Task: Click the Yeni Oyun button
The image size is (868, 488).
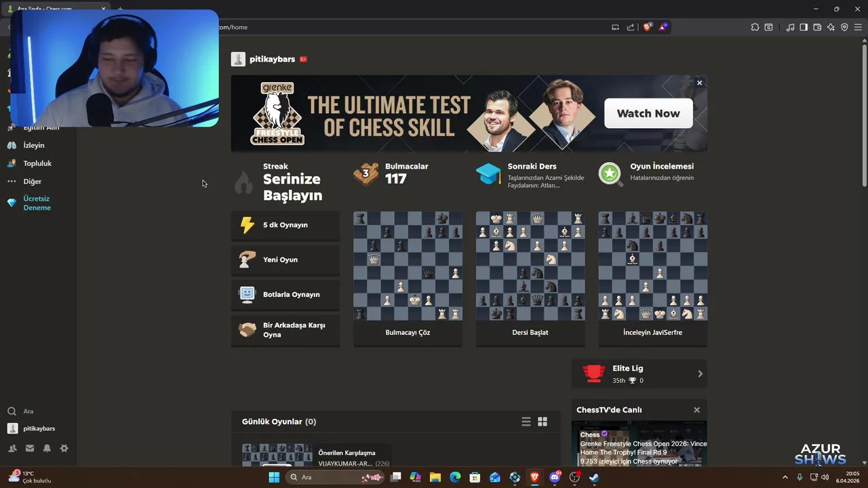Action: [x=285, y=260]
